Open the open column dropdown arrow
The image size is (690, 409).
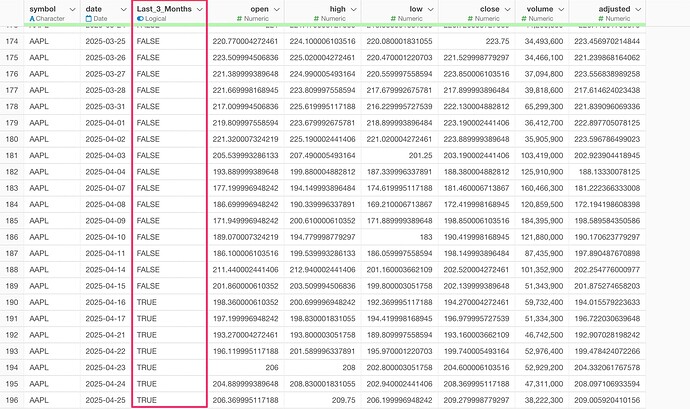pyautogui.click(x=277, y=9)
